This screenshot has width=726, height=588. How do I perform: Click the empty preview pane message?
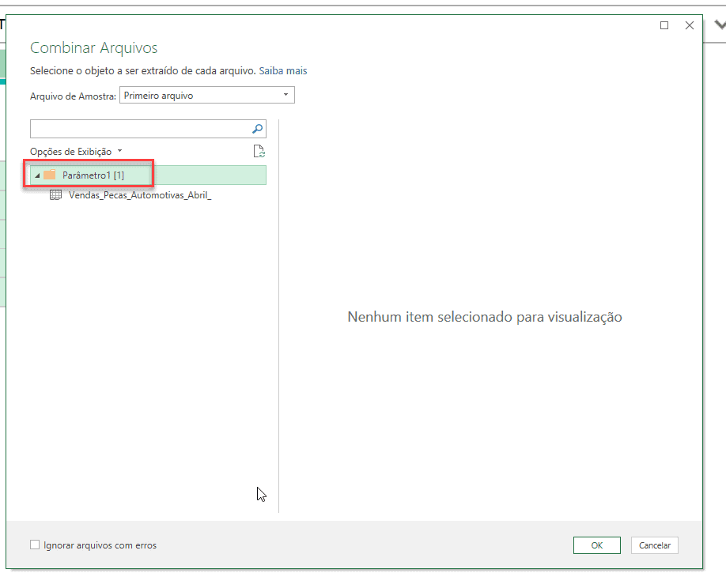point(485,317)
